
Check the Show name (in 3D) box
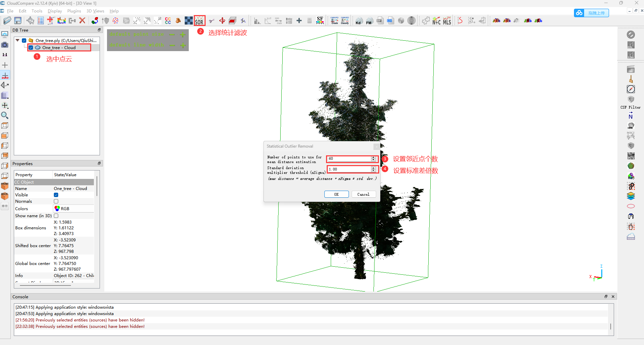click(56, 216)
